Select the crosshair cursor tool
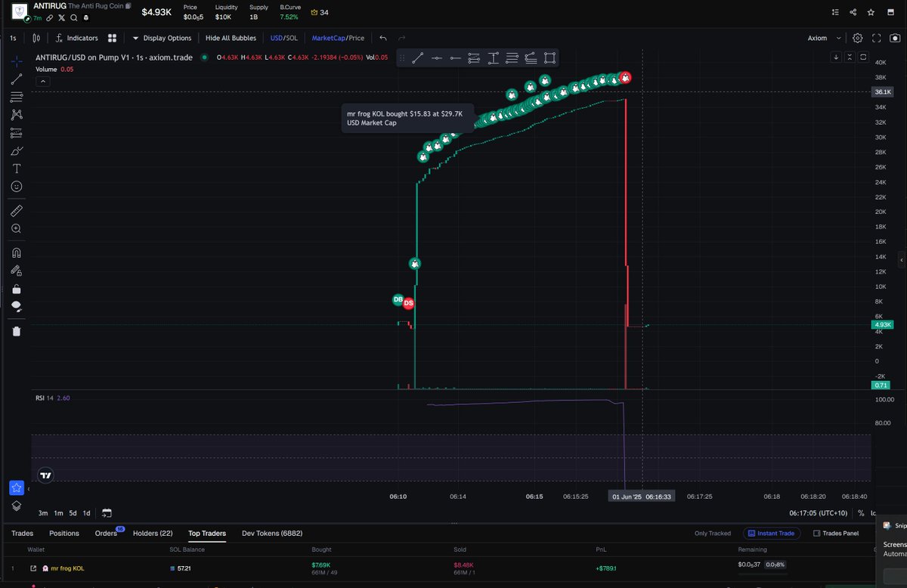The width and height of the screenshot is (907, 588). 17,61
